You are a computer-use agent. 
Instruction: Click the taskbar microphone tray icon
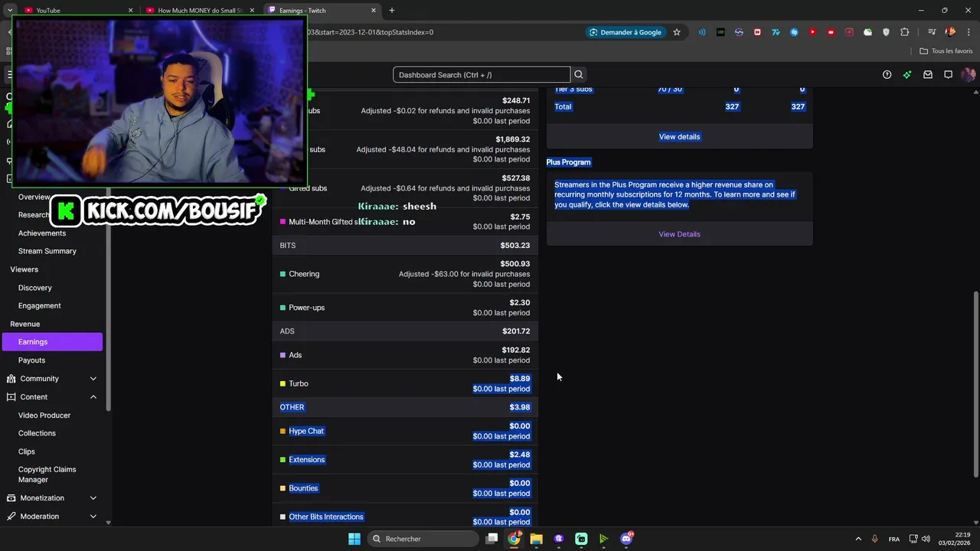coord(874,539)
